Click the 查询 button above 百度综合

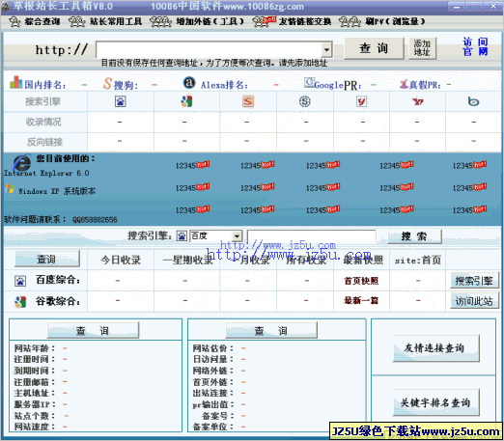click(x=47, y=259)
